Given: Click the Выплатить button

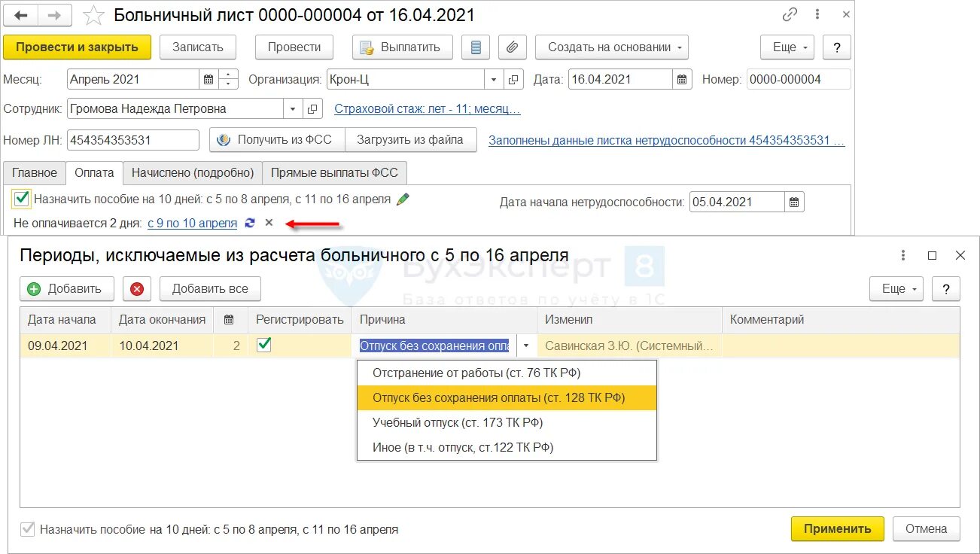Looking at the screenshot, I should coord(402,47).
